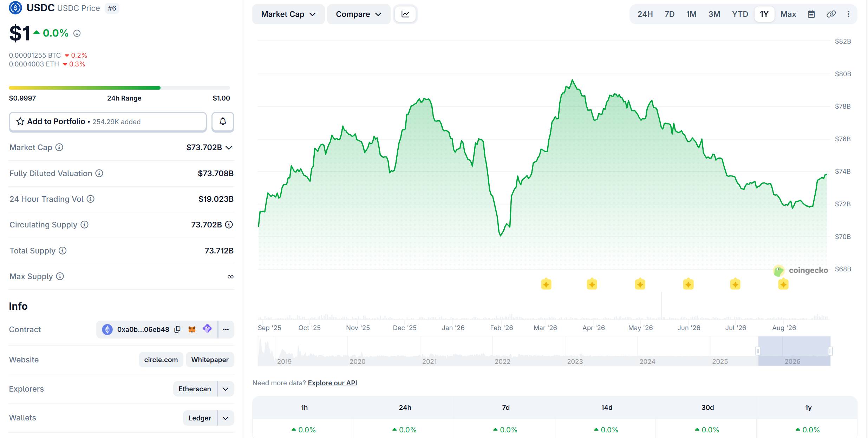This screenshot has width=868, height=438.
Task: Click the star marker below Apr '26
Action: coord(592,284)
